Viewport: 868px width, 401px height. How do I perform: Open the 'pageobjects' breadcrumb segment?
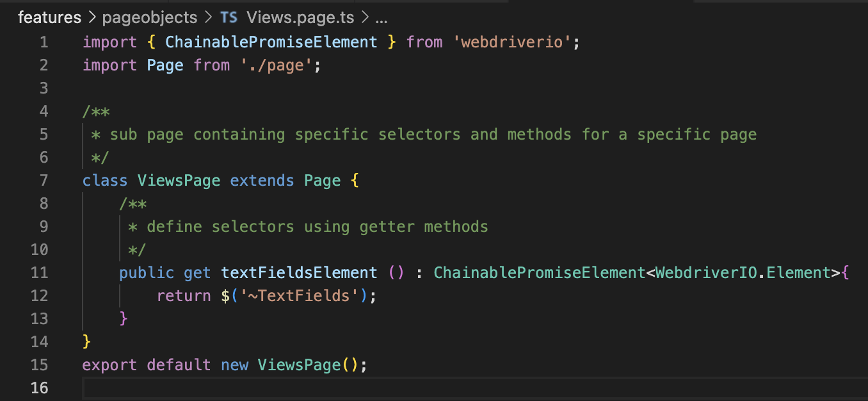[x=151, y=17]
